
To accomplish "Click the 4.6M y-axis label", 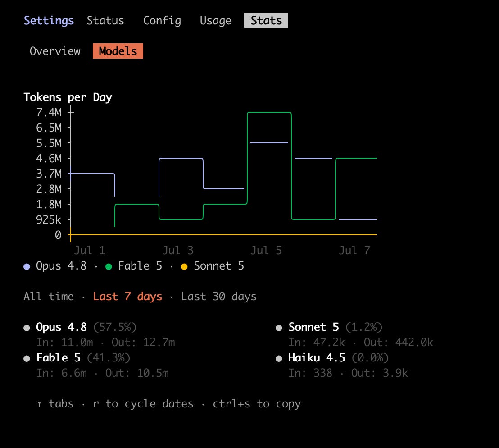I will 49,158.
